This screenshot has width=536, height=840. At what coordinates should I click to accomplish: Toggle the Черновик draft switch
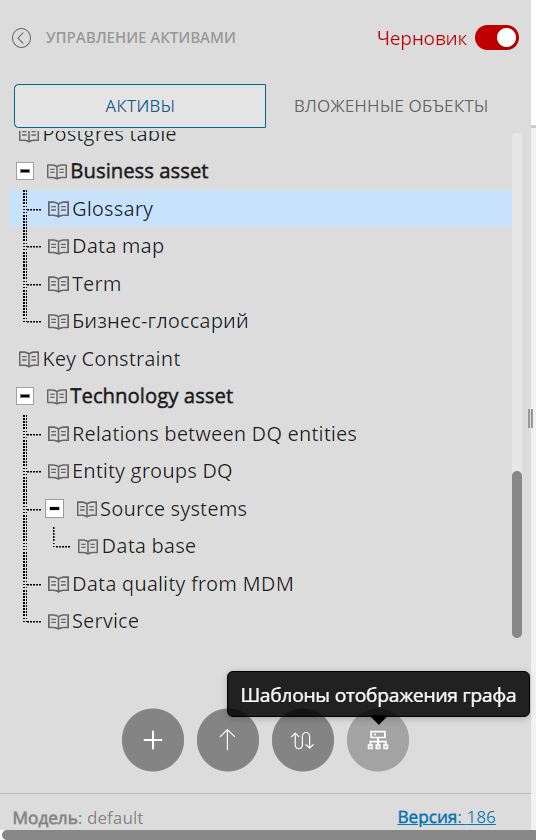(x=497, y=38)
